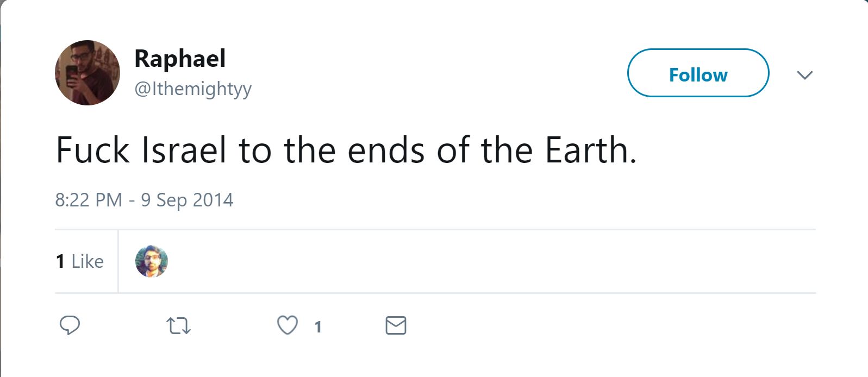Click the word ends in tweet text
This screenshot has width=868, height=377.
pyautogui.click(x=386, y=150)
